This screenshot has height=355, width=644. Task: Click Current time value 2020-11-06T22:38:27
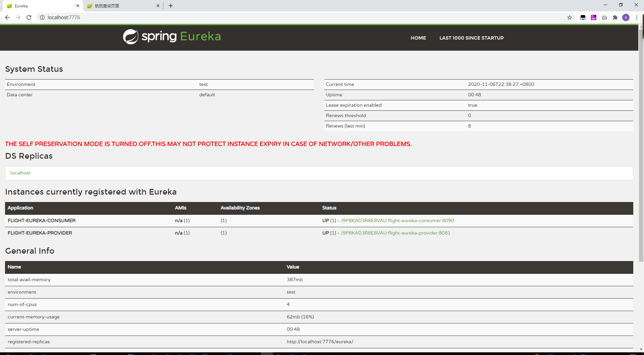coord(501,84)
